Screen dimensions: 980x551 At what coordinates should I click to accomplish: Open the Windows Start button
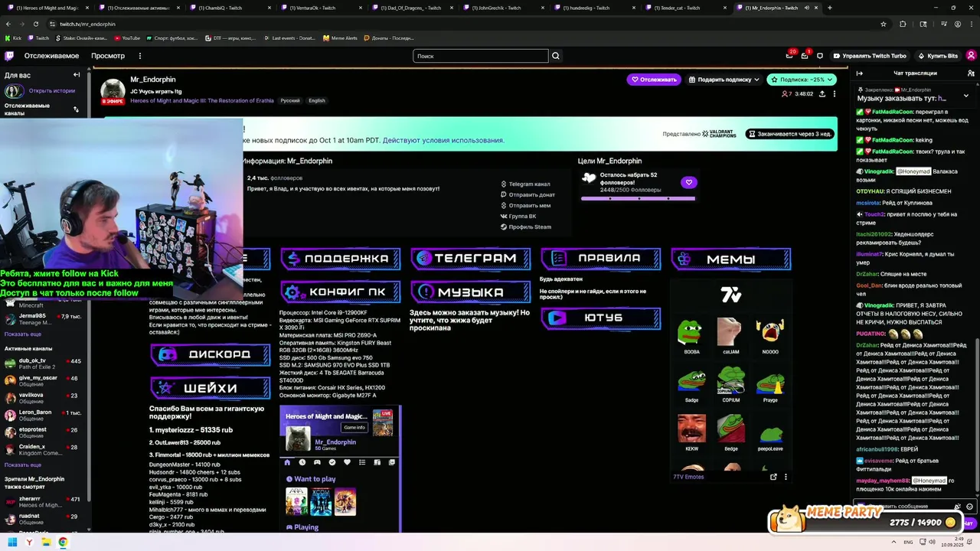[x=12, y=542]
